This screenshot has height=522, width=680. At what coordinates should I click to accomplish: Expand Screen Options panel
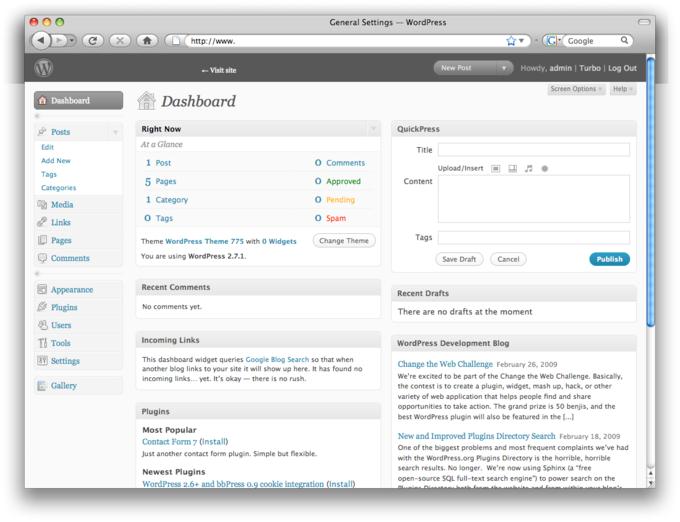point(575,89)
